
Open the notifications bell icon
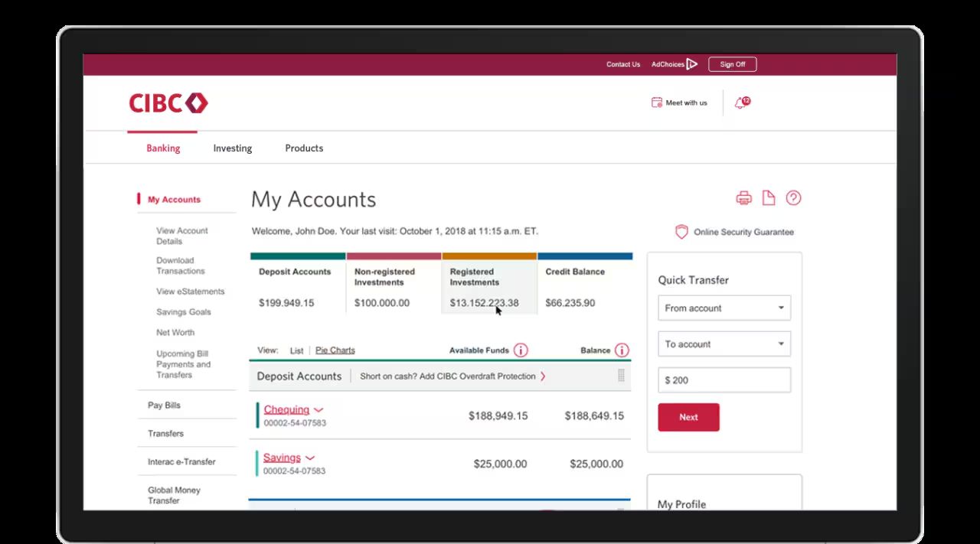(741, 103)
